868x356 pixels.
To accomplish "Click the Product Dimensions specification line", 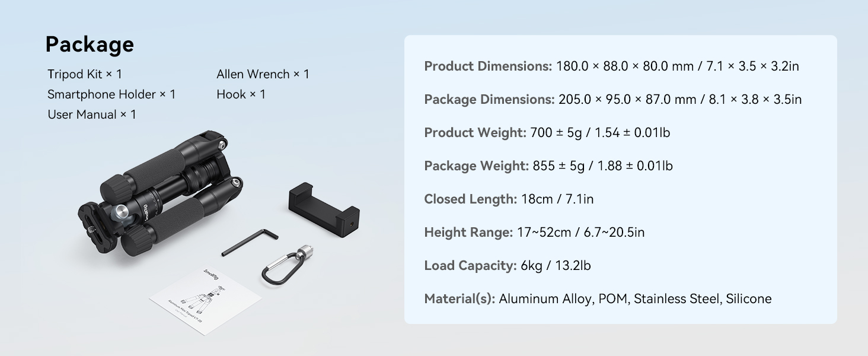I will pyautogui.click(x=611, y=66).
